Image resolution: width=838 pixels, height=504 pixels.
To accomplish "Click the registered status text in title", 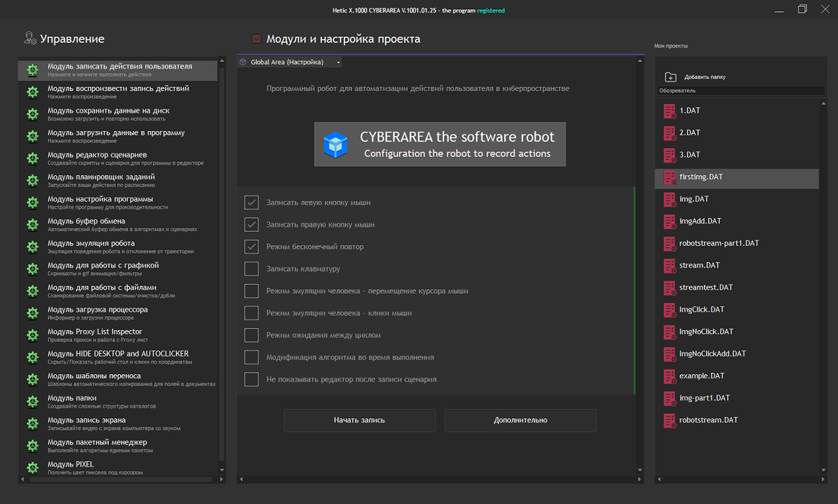I will (491, 10).
